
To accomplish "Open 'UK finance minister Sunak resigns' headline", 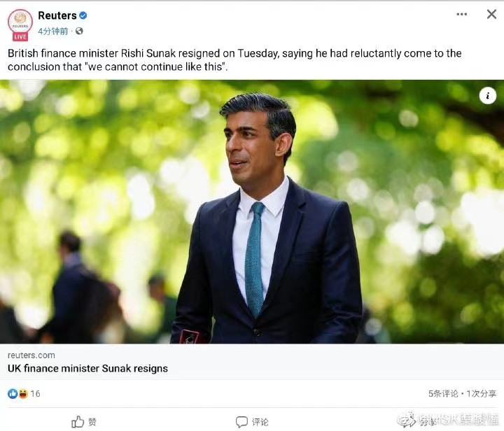I will pyautogui.click(x=87, y=368).
